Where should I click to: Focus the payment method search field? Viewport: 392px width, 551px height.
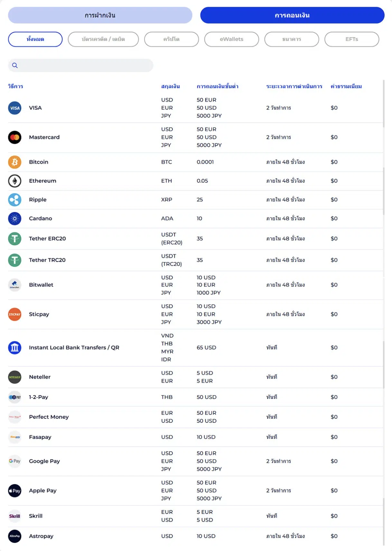coord(81,66)
